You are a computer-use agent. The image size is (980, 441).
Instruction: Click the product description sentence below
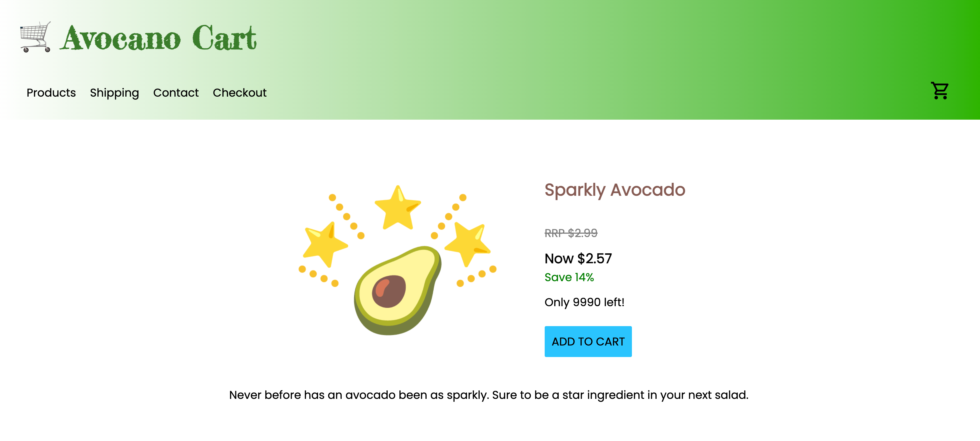489,395
